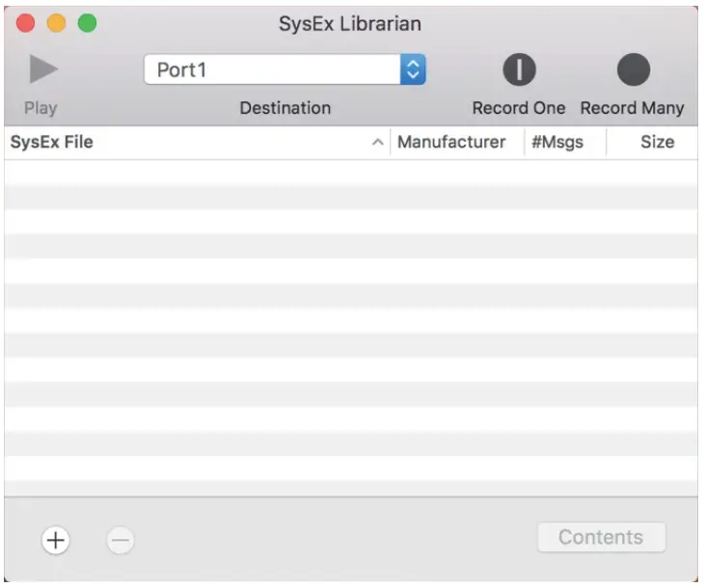705x588 pixels.
Task: Click the Play label under the triangle
Action: [41, 108]
